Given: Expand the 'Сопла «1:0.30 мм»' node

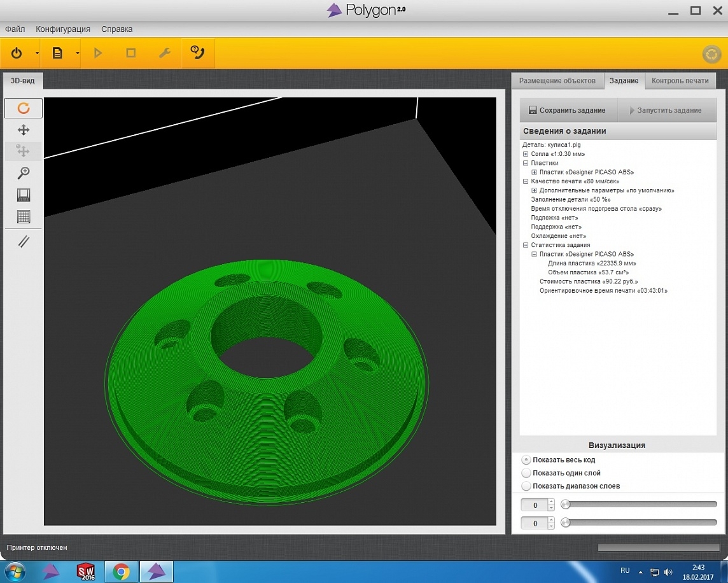Looking at the screenshot, I should 526,154.
